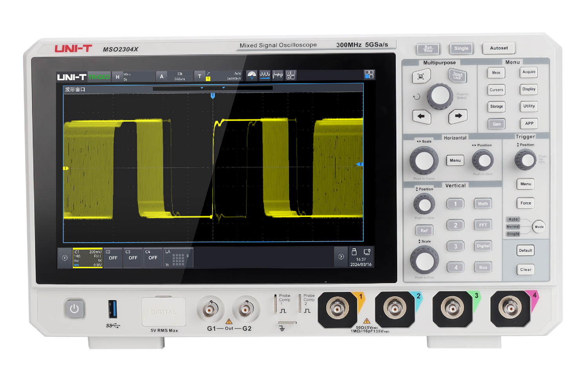The width and height of the screenshot is (588, 392).
Task: Open the waveform sine icon in top bar
Action: 265,75
